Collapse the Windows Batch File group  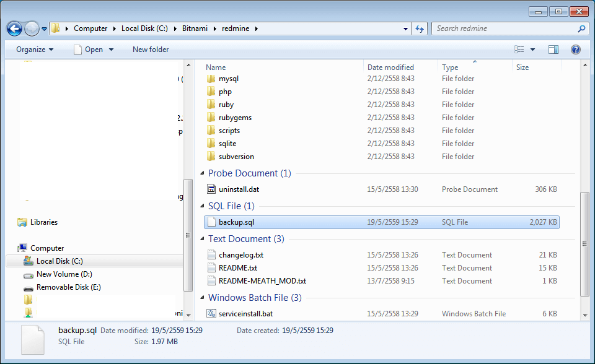point(202,298)
